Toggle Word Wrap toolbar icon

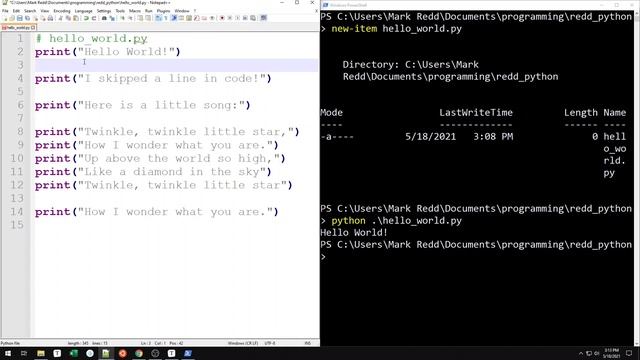pos(158,18)
